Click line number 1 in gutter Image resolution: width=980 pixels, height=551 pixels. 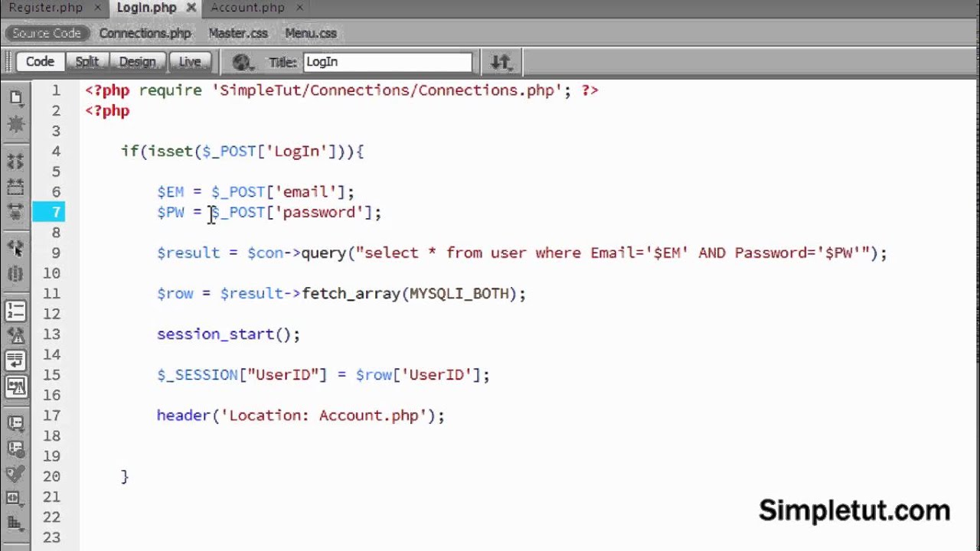(x=56, y=90)
